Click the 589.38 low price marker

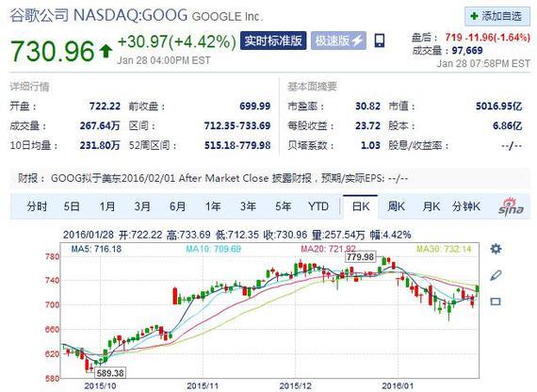pos(110,373)
